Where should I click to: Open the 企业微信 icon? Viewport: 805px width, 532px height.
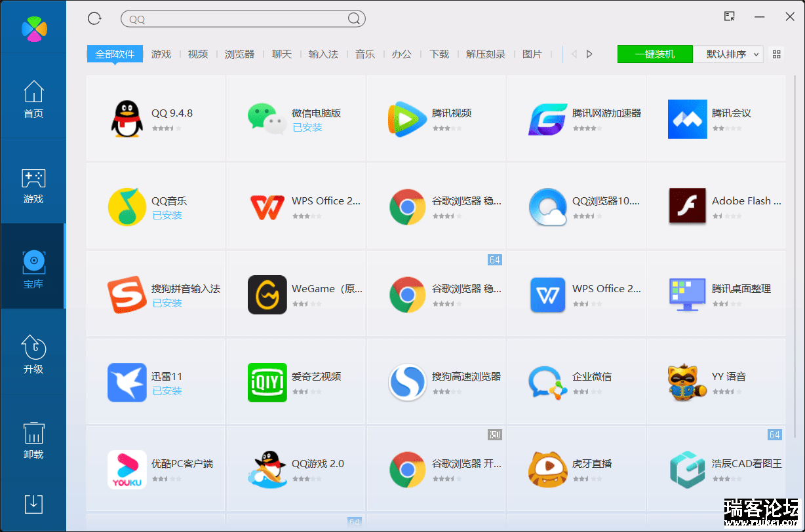click(x=548, y=382)
